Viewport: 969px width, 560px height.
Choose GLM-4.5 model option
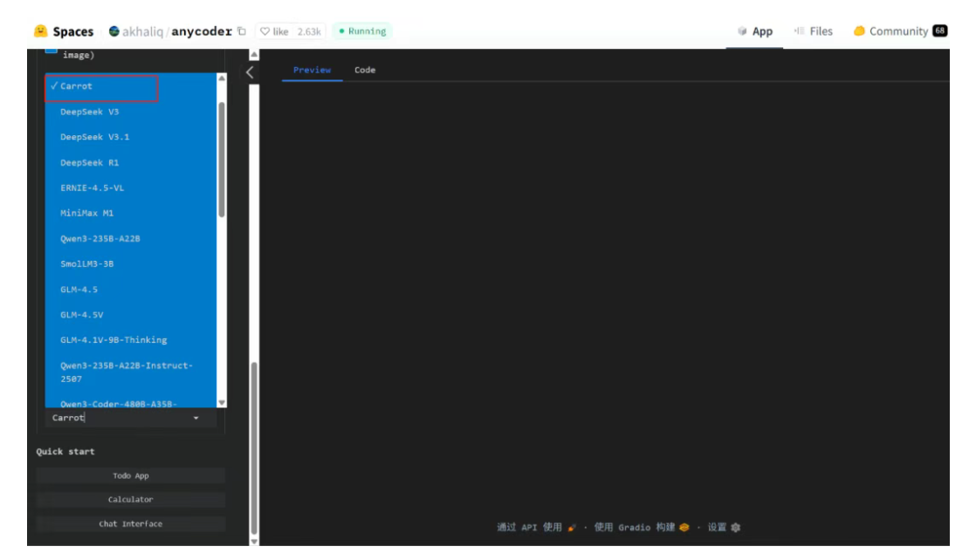pyautogui.click(x=131, y=290)
